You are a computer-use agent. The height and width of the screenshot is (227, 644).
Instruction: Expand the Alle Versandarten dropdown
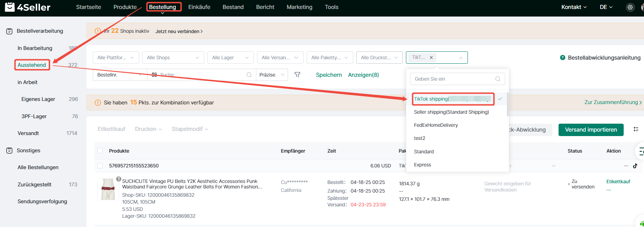click(280, 58)
